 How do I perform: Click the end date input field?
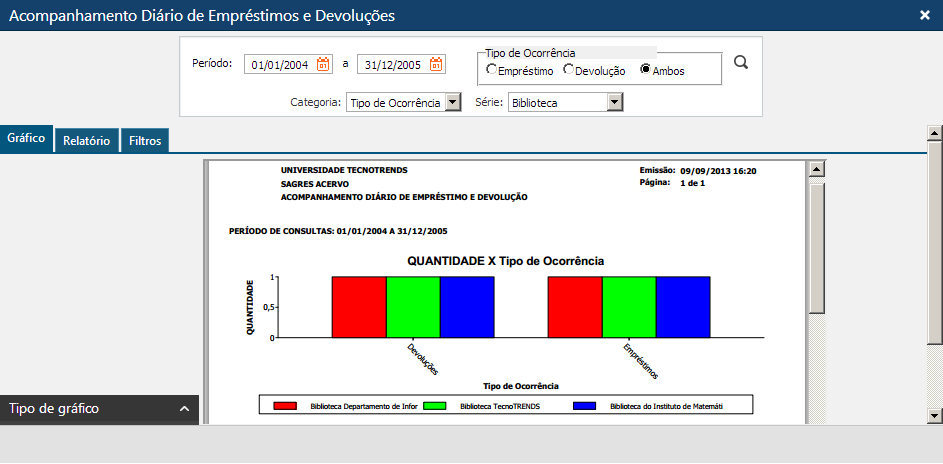tap(392, 65)
